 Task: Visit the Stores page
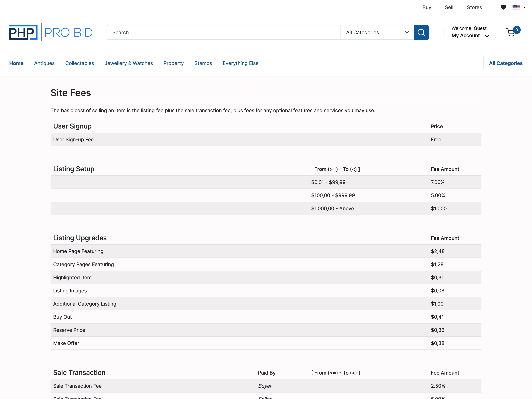pyautogui.click(x=474, y=7)
